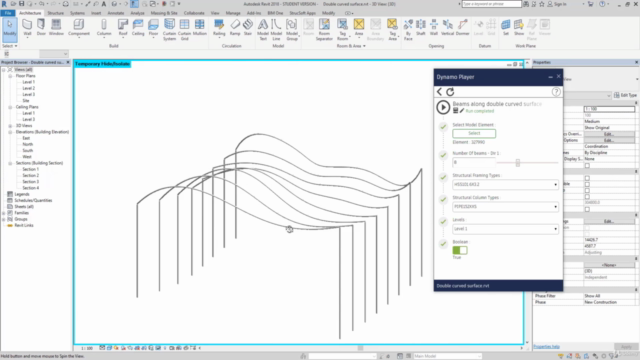Open the Select dropdown under Modify
640x360 pixels.
(10, 46)
